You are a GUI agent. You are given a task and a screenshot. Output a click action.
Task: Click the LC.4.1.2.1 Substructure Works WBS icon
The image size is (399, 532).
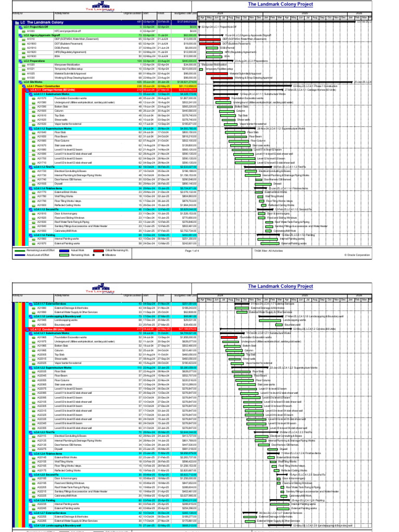pyautogui.click(x=31, y=333)
